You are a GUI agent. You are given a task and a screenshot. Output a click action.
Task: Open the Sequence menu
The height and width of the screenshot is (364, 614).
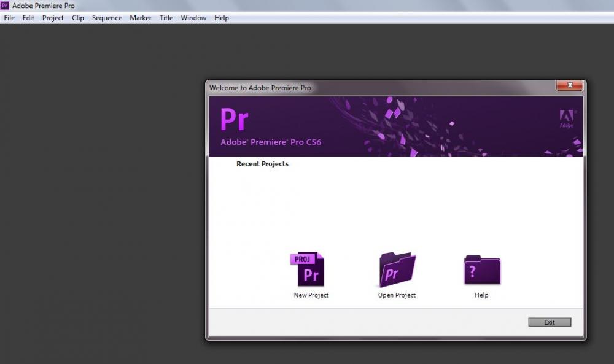pos(107,18)
